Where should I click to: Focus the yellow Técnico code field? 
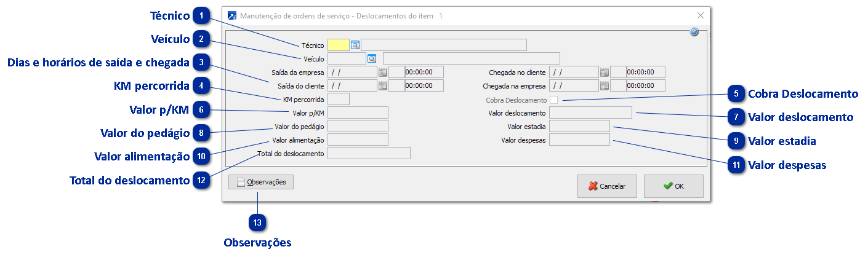point(339,45)
